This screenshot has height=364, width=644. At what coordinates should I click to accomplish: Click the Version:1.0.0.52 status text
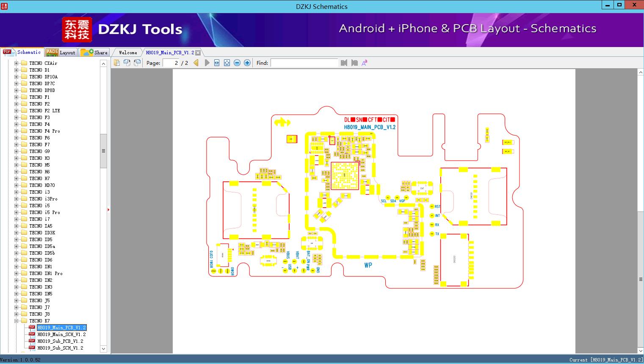pos(20,360)
